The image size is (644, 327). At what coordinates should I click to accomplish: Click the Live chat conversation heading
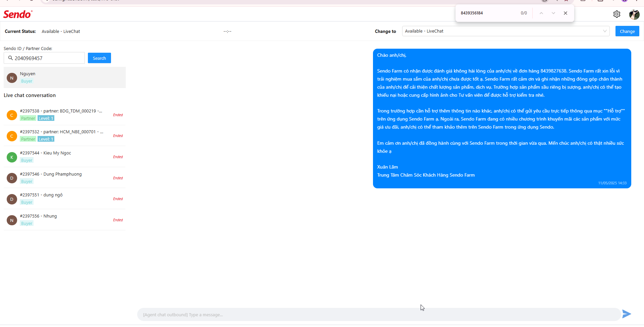pos(30,95)
